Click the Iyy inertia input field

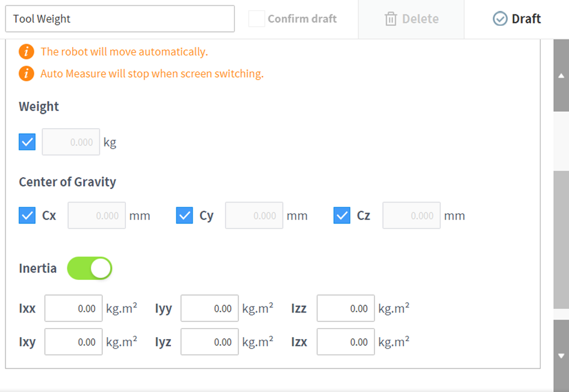[x=210, y=309]
